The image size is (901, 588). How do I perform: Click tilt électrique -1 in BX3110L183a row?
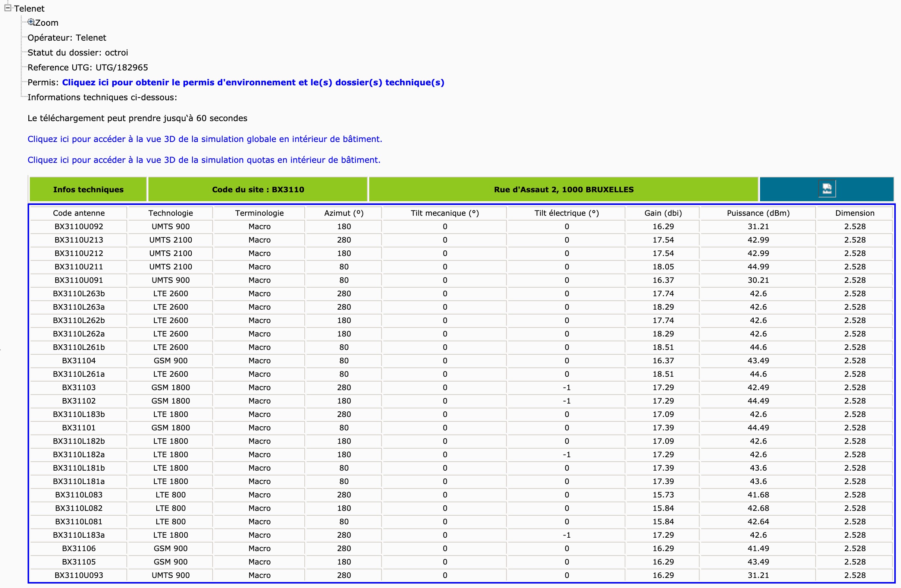(x=566, y=535)
